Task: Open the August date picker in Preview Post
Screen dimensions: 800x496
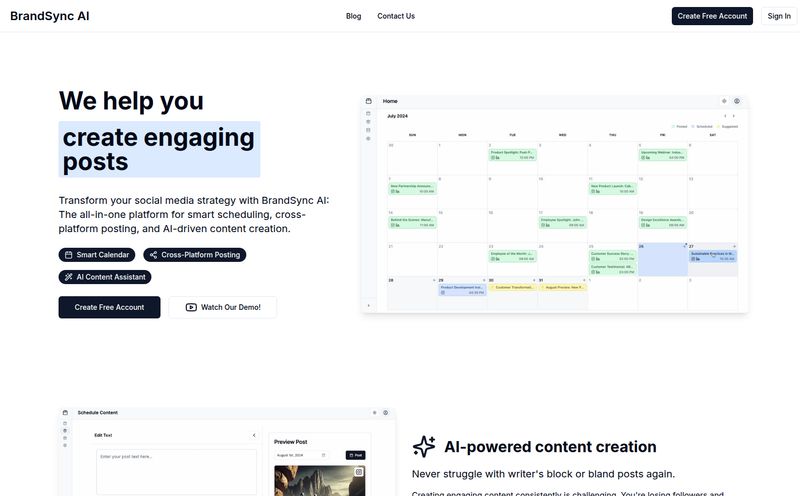Action: pos(301,455)
